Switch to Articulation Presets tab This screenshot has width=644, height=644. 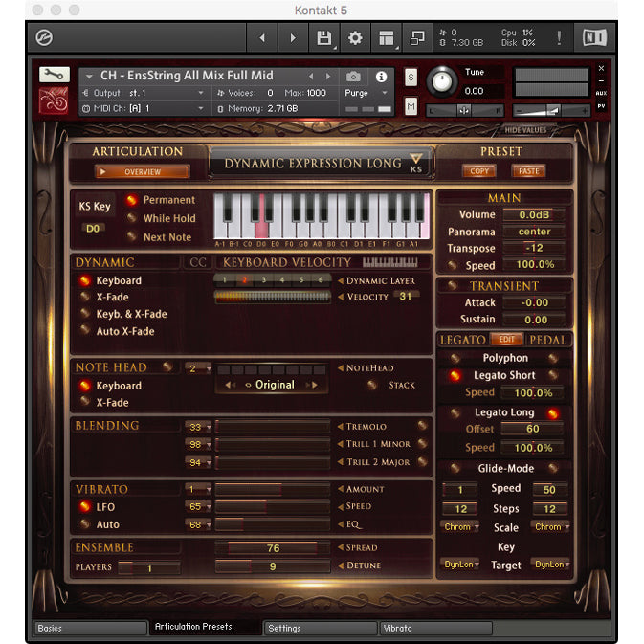pos(205,627)
